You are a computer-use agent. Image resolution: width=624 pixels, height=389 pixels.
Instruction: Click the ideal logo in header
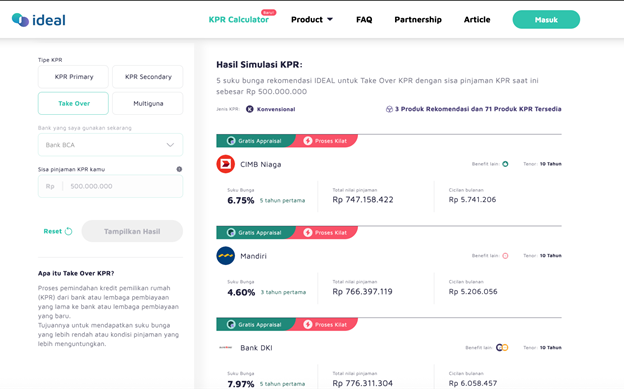click(39, 20)
